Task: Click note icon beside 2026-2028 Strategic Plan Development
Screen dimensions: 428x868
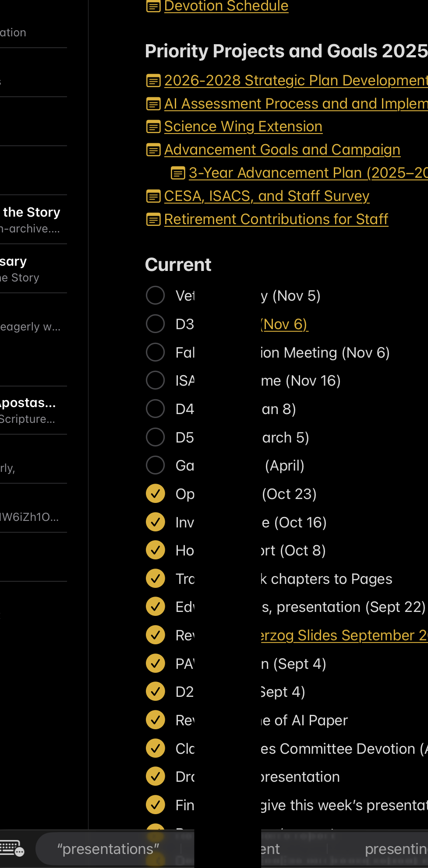Action: (x=153, y=81)
